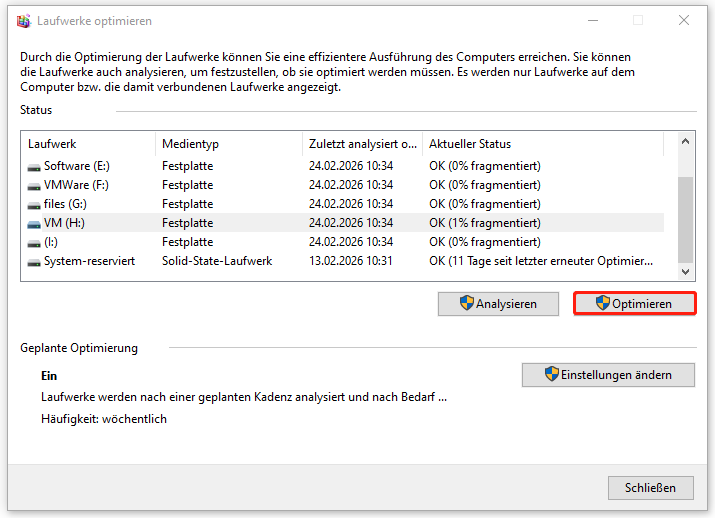Click Solid-State-Laufwerk media type cell
Image resolution: width=715 pixels, height=518 pixels.
pyautogui.click(x=217, y=261)
